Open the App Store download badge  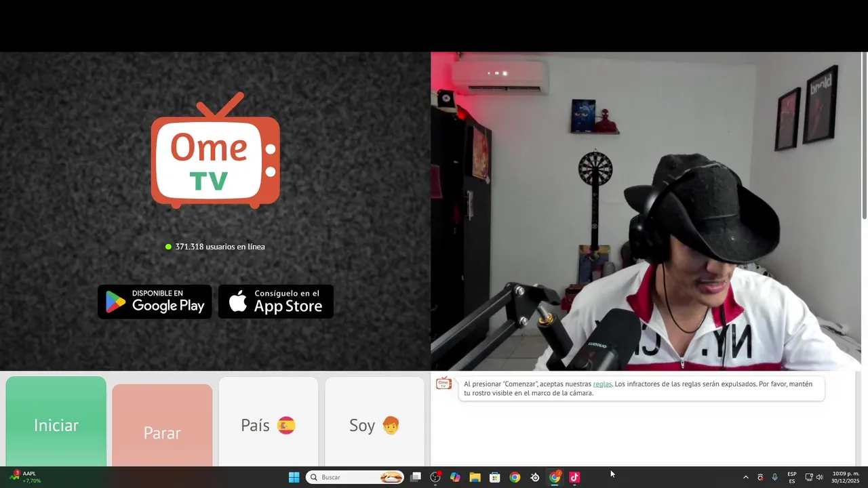coord(276,302)
